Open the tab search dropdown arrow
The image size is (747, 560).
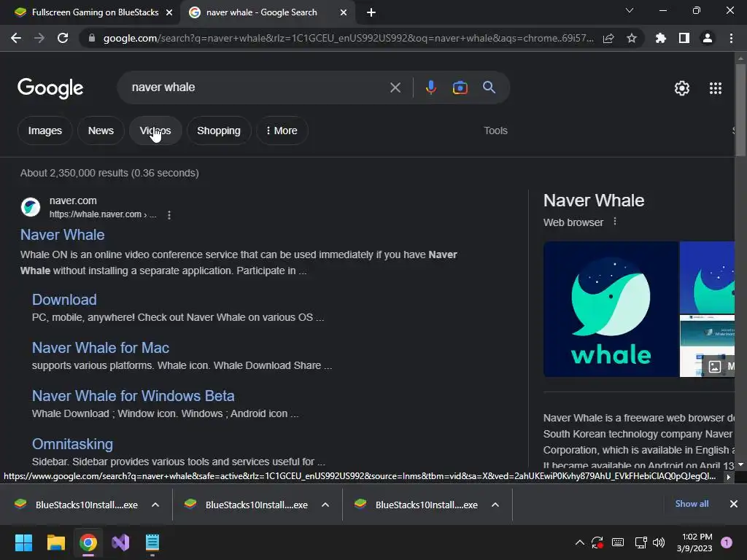630,10
